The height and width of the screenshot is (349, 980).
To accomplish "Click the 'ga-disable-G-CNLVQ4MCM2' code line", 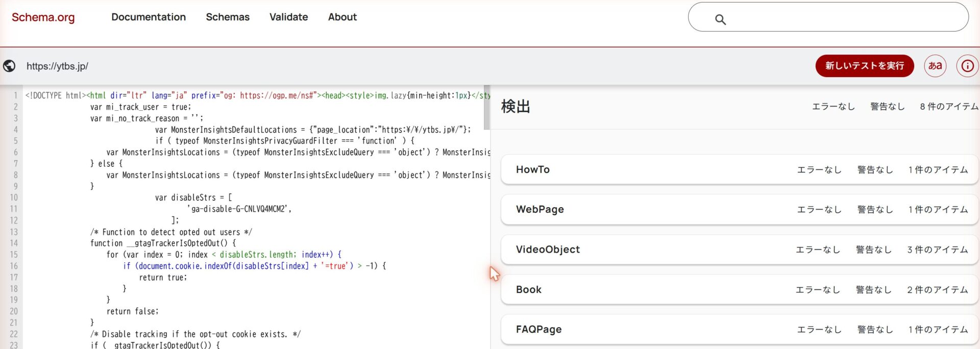I will coord(239,209).
